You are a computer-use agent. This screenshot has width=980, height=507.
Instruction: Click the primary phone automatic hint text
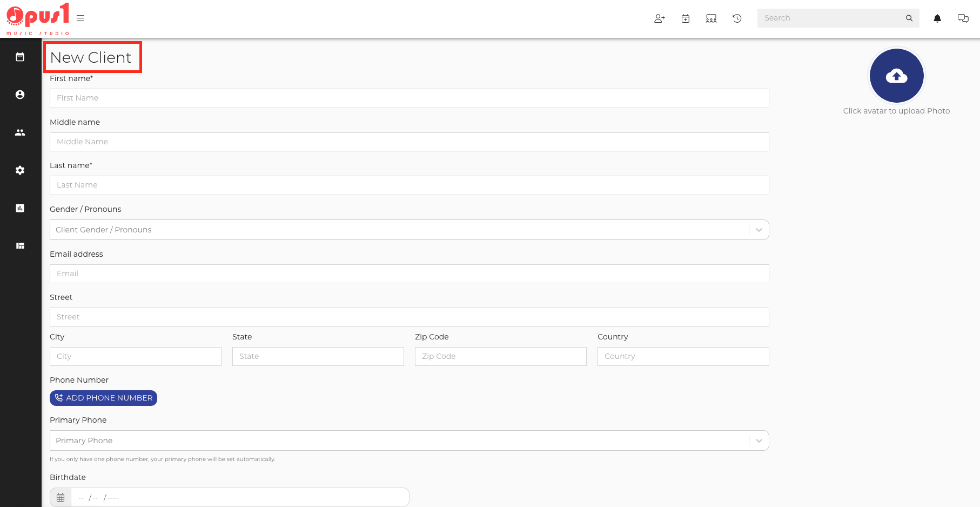[162, 459]
